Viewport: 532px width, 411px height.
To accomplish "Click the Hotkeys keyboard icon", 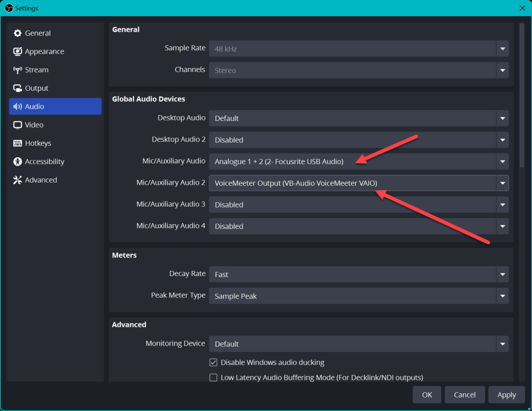I will tap(17, 143).
